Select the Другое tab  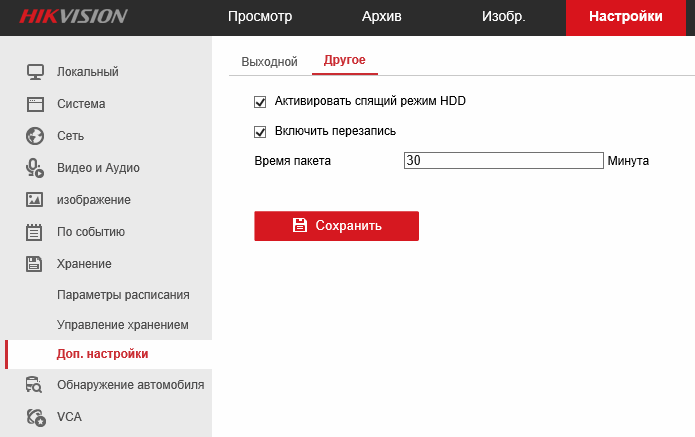click(x=345, y=60)
